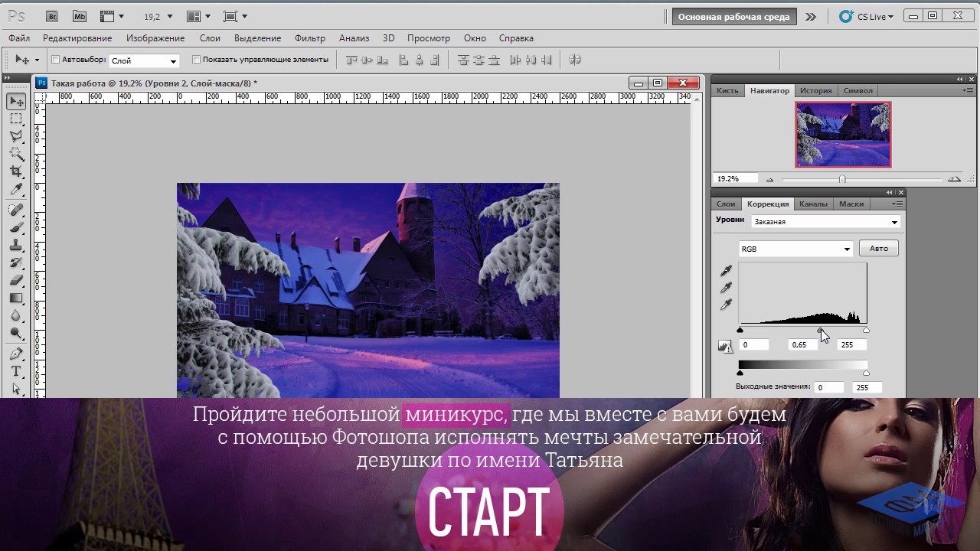Select the Dodge tool
Screen dimensions: 980x551
[16, 333]
